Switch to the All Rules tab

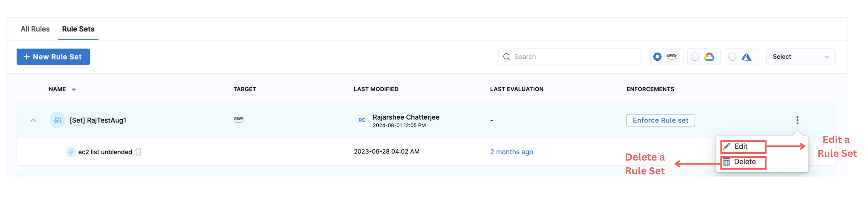(x=35, y=29)
